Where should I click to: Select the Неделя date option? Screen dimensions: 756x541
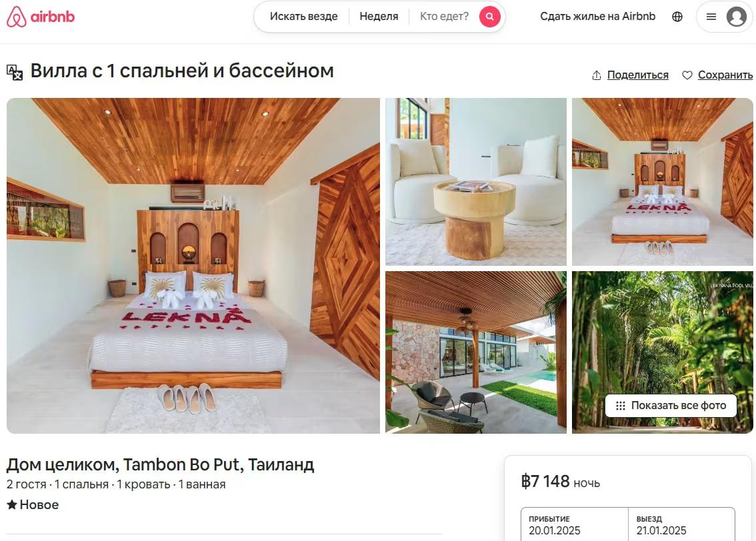(379, 17)
